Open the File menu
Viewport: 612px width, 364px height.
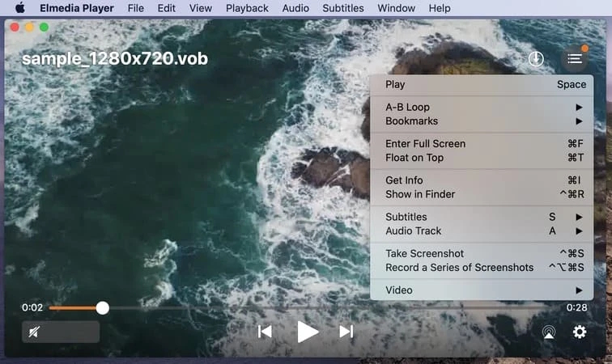[135, 8]
